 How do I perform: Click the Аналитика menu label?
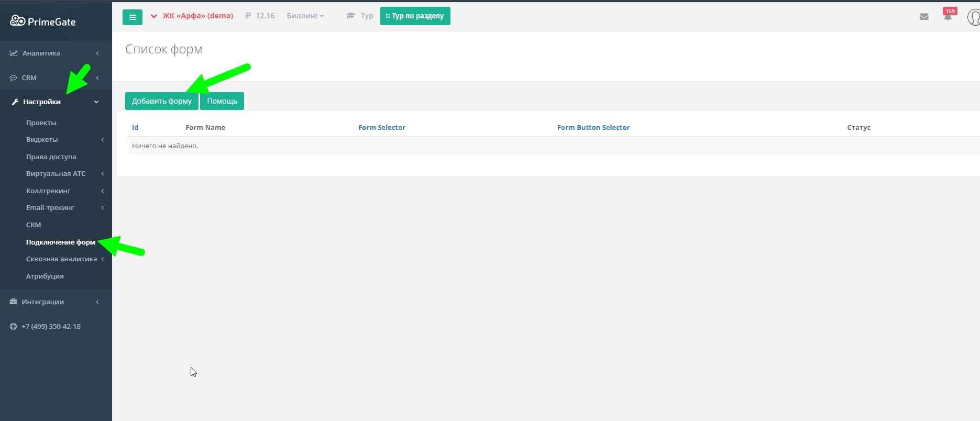pos(41,53)
